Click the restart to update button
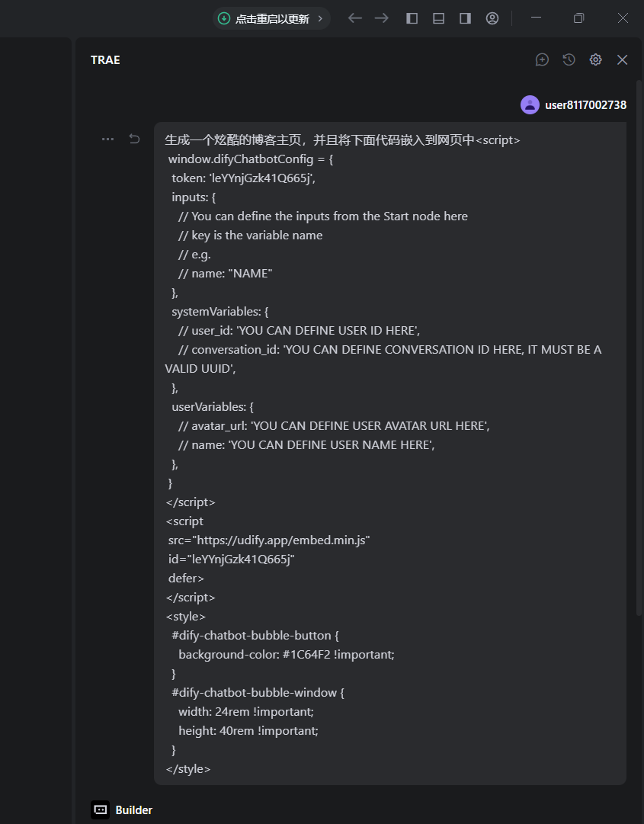Viewport: 644px width, 824px height. (x=271, y=18)
